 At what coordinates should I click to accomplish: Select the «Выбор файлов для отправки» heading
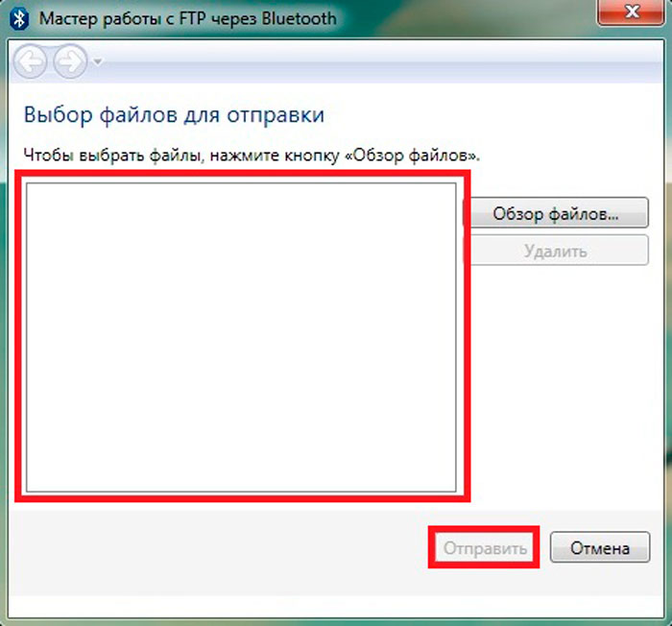pyautogui.click(x=174, y=115)
